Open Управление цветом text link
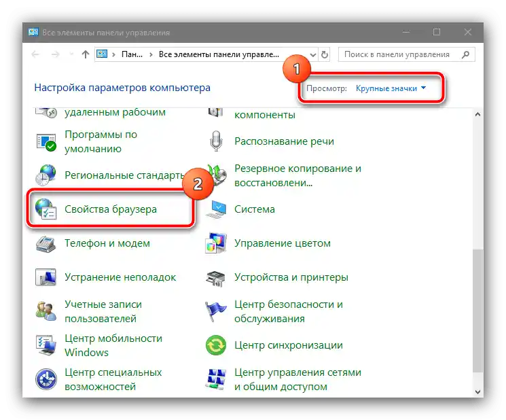Screen dimensions: 506x420 [x=283, y=243]
